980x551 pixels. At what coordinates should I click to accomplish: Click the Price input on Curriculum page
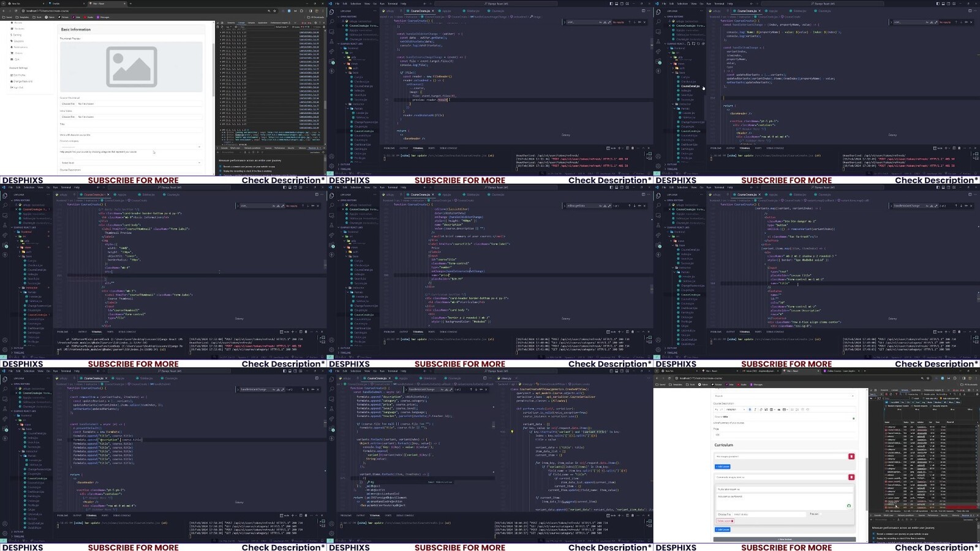pos(784,435)
